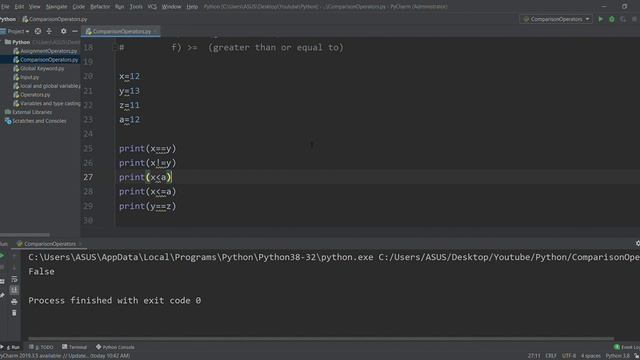Hide the Project panel with the minus icon
The width and height of the screenshot is (640, 360).
[75, 31]
